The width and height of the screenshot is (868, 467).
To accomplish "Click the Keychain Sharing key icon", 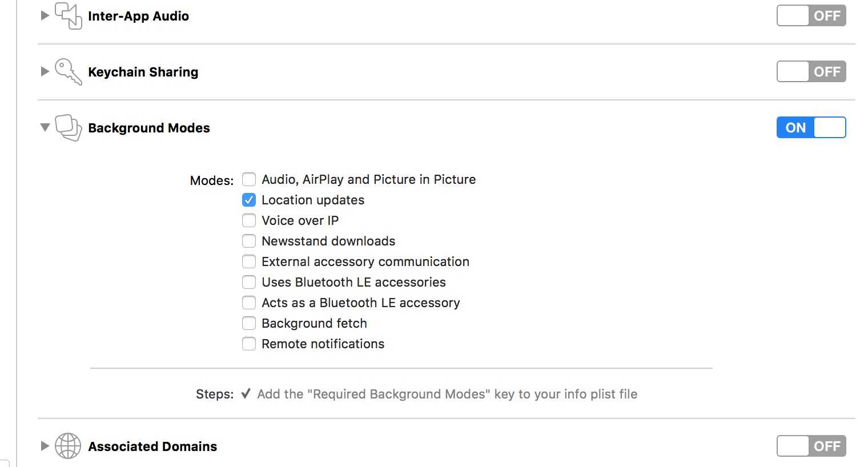I will 69,72.
